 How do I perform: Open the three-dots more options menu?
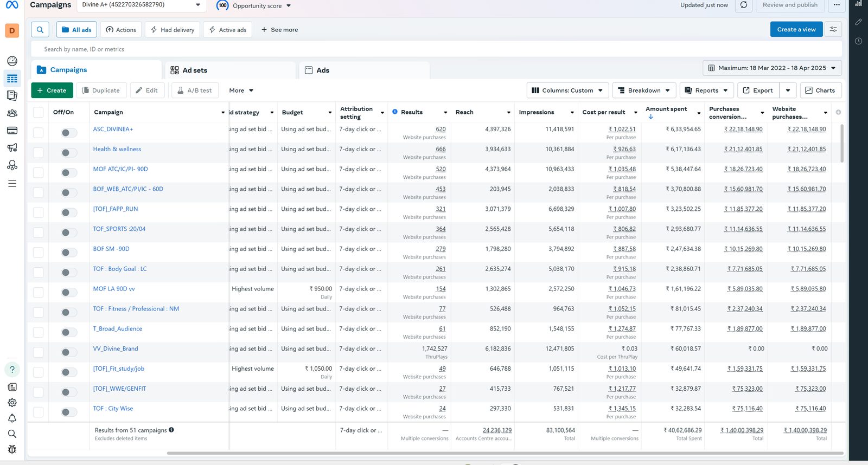pyautogui.click(x=837, y=5)
